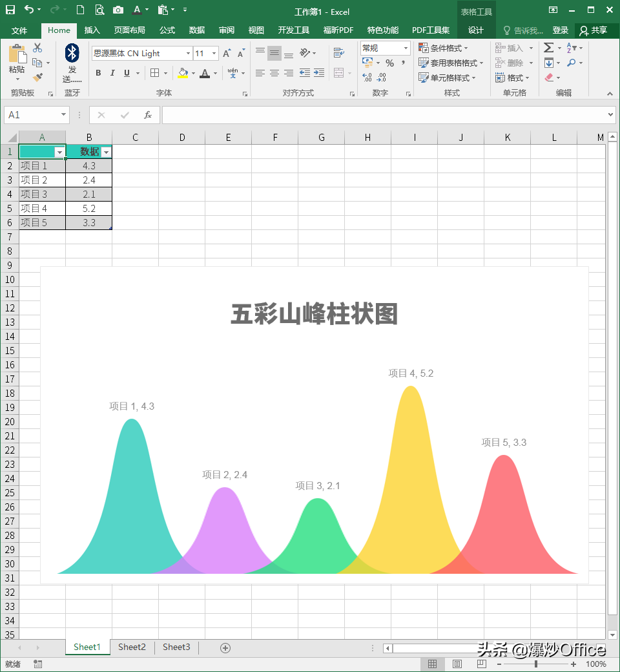Click Increase Decimal icon
620x672 pixels.
click(367, 77)
